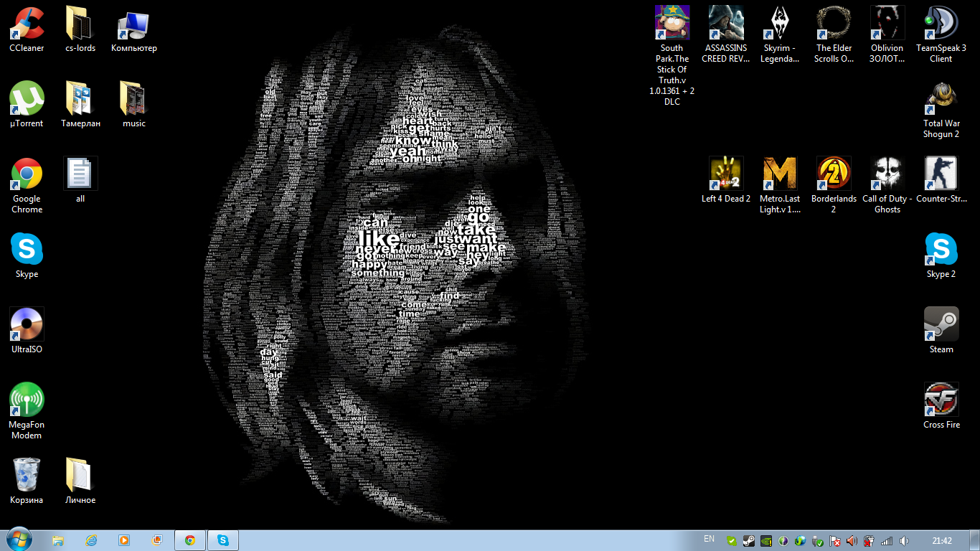Open the purple round tray icon

(x=783, y=541)
